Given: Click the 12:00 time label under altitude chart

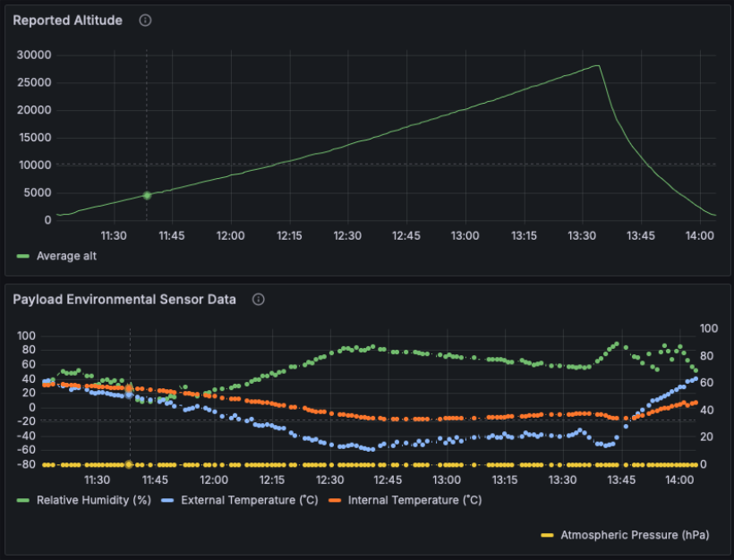Looking at the screenshot, I should (x=231, y=235).
